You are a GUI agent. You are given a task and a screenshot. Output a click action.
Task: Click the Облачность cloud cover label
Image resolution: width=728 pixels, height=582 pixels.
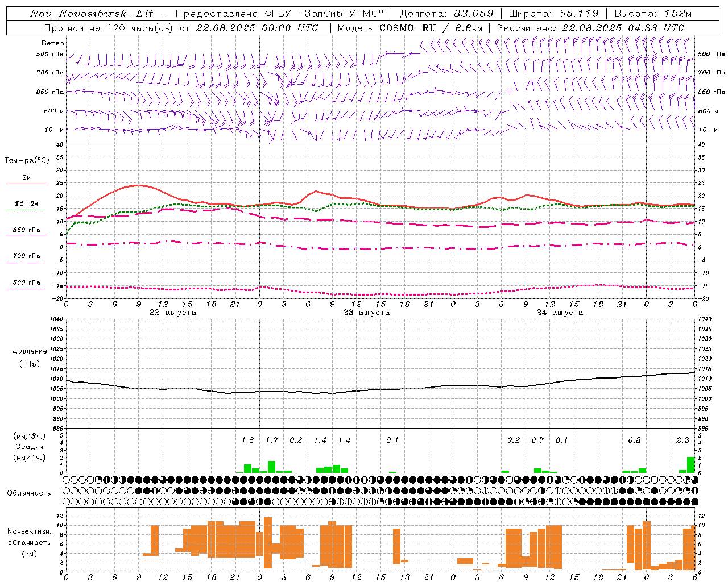point(29,493)
